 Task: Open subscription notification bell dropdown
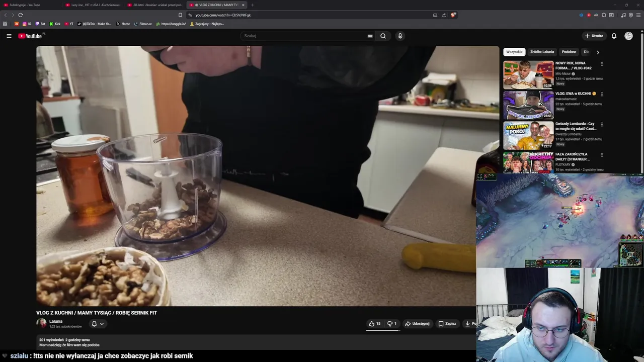[98, 324]
